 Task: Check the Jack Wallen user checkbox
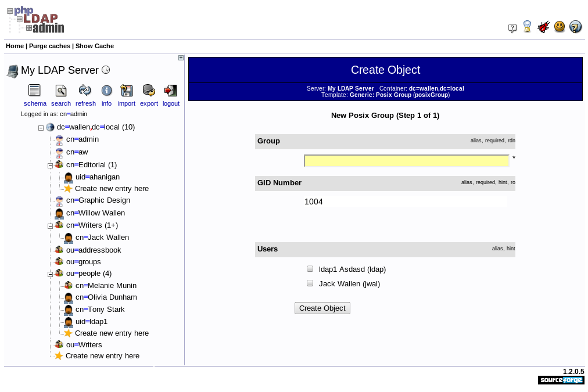310,283
